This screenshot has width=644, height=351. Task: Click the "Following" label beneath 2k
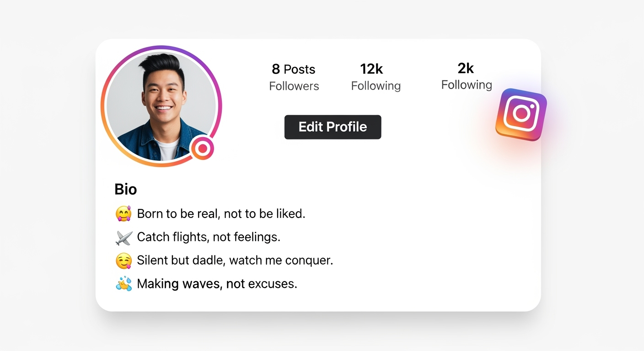coord(466,85)
